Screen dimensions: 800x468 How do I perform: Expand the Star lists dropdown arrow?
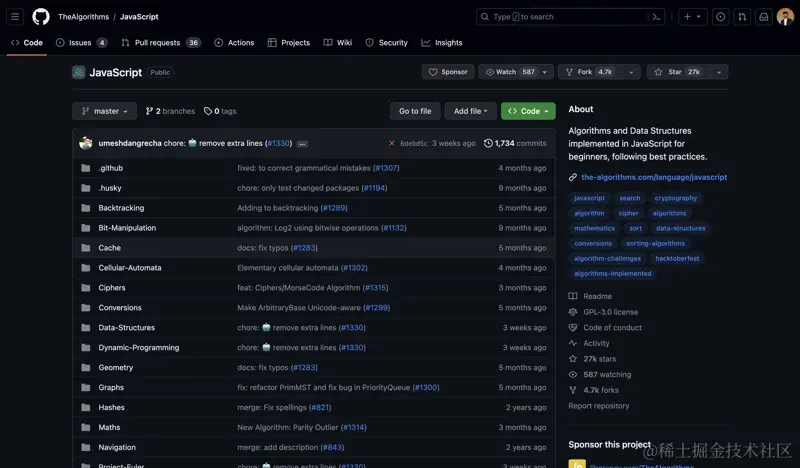click(719, 72)
